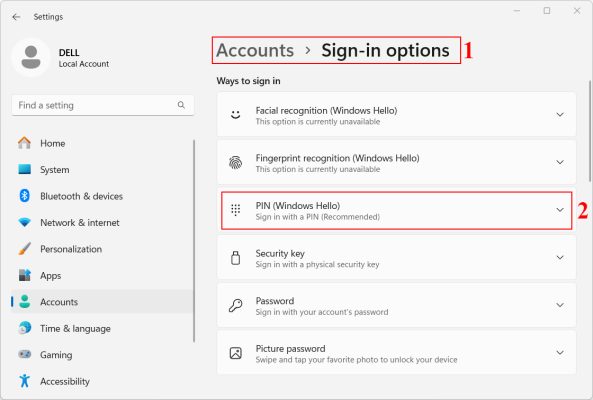The width and height of the screenshot is (593, 400).
Task: Close the Settings window
Action: point(577,11)
